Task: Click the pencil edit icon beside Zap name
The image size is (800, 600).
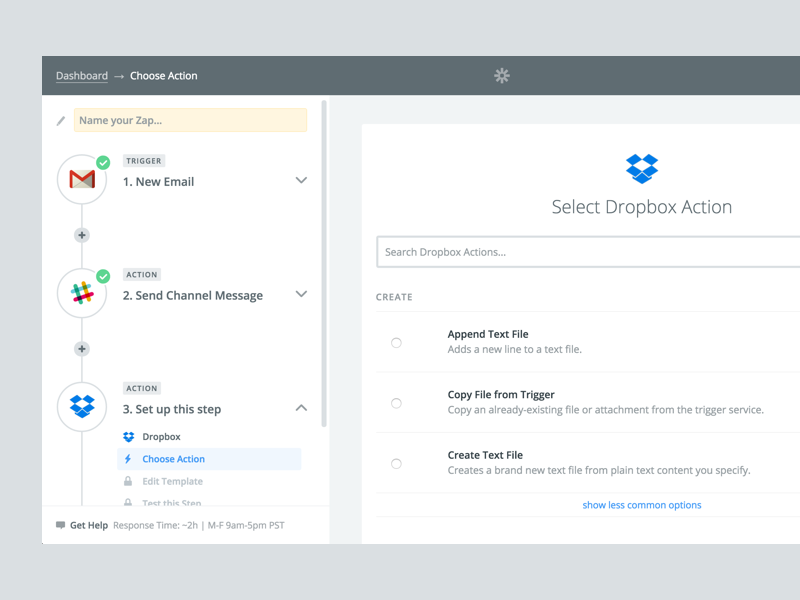Action: coord(61,121)
